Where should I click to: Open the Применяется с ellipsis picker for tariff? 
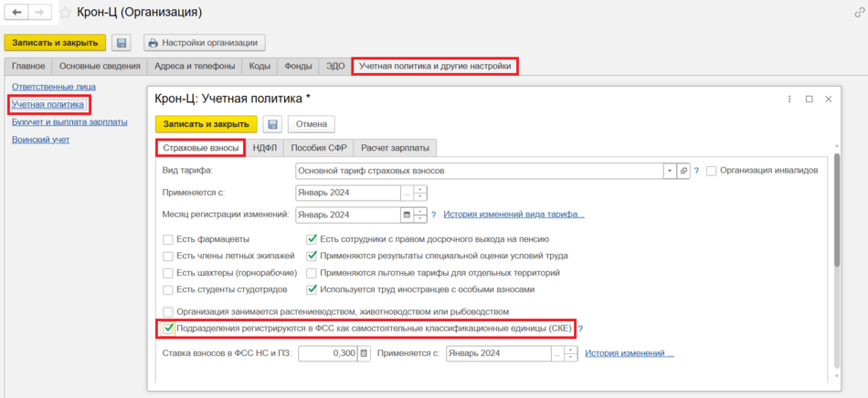pos(407,193)
